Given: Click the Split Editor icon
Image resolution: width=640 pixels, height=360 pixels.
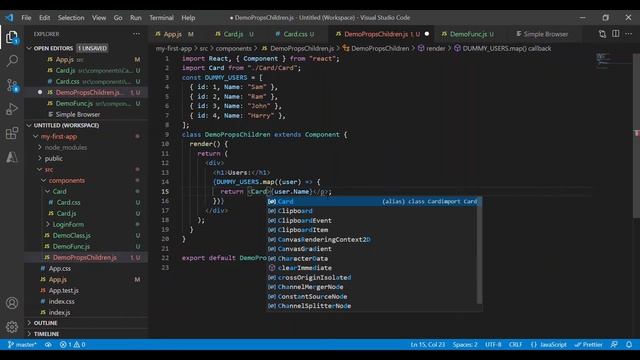Looking at the screenshot, I should (616, 34).
